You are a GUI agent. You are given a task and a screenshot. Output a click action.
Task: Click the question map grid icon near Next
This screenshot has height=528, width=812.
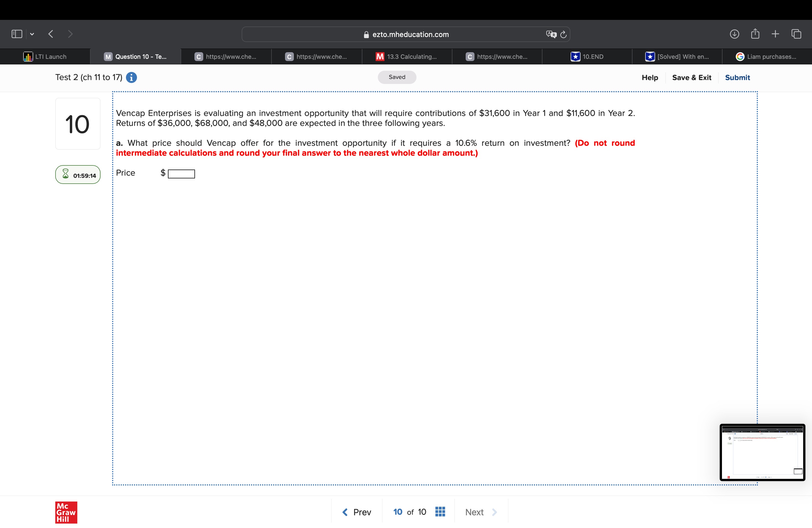tap(440, 512)
